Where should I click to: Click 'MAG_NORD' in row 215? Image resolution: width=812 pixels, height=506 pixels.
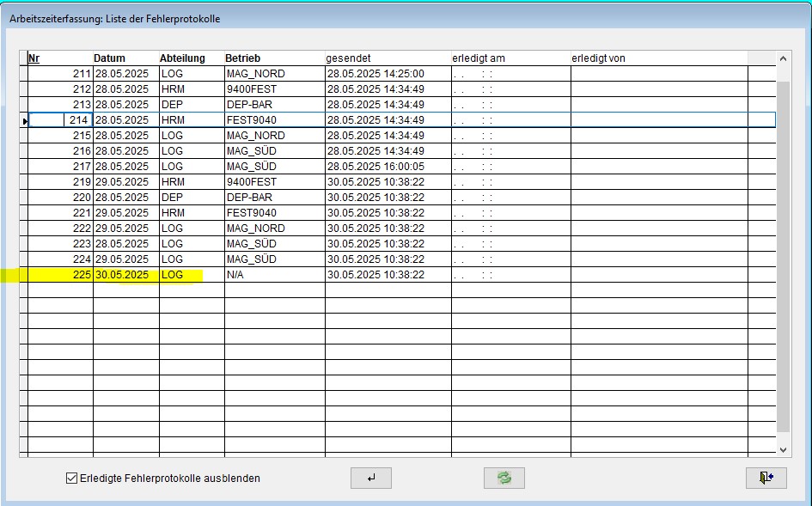click(x=255, y=136)
